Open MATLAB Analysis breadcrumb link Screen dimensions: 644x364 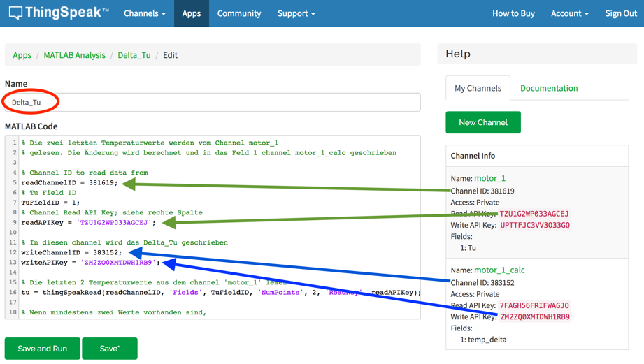[x=74, y=55]
